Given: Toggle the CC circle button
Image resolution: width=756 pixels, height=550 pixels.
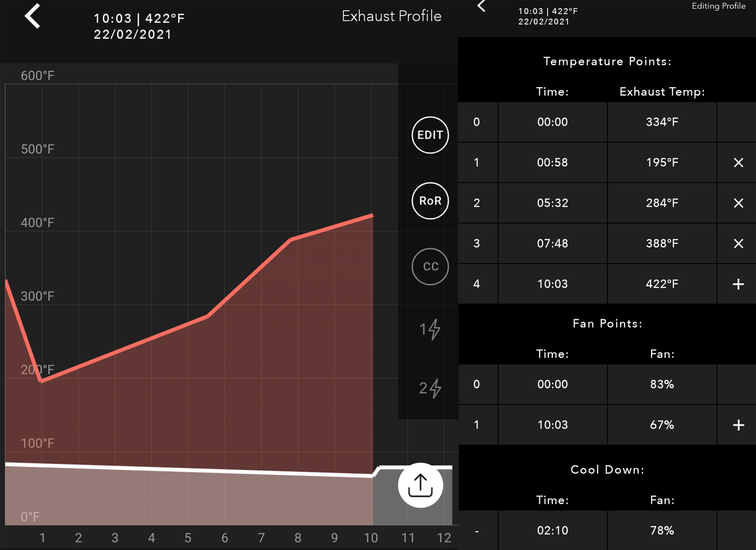Looking at the screenshot, I should click(430, 267).
